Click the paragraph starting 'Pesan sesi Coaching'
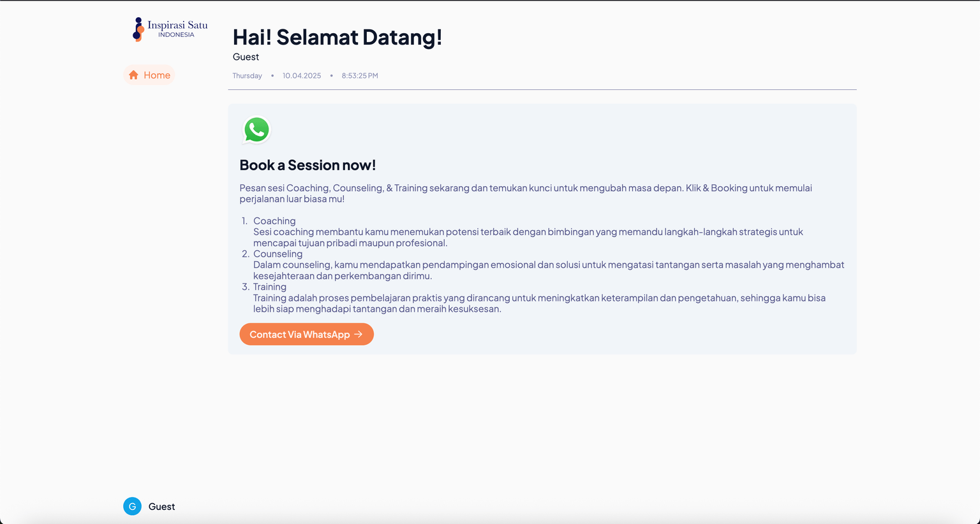The width and height of the screenshot is (980, 524). [x=526, y=193]
